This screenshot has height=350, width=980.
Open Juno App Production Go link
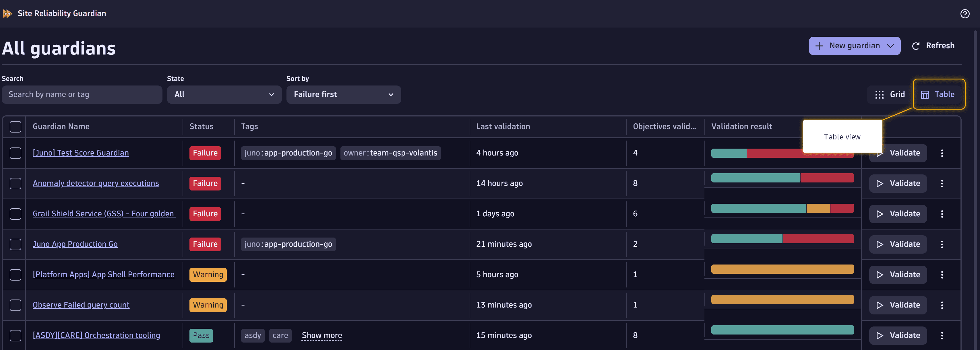point(75,244)
